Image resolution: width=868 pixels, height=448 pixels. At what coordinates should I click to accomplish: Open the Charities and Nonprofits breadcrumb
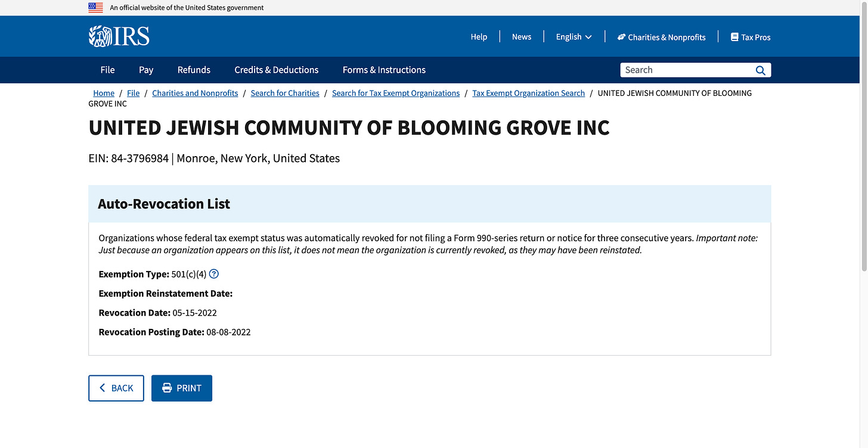pos(195,93)
